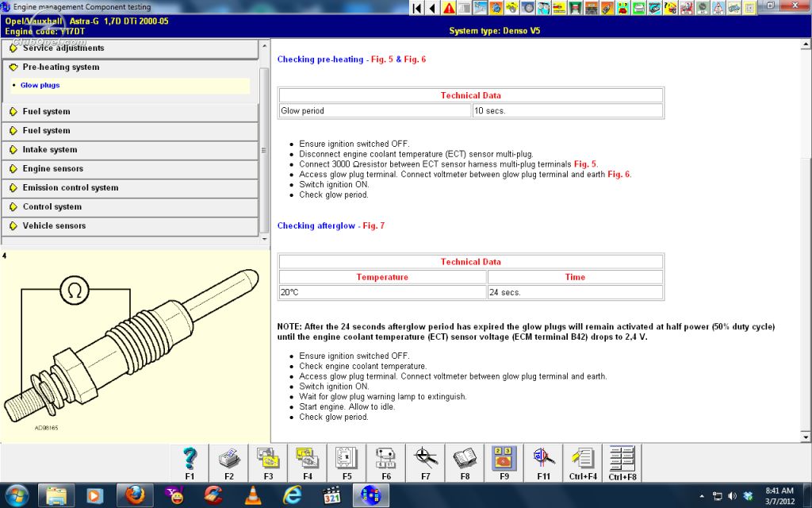Expand the Service adjustments section

point(130,48)
